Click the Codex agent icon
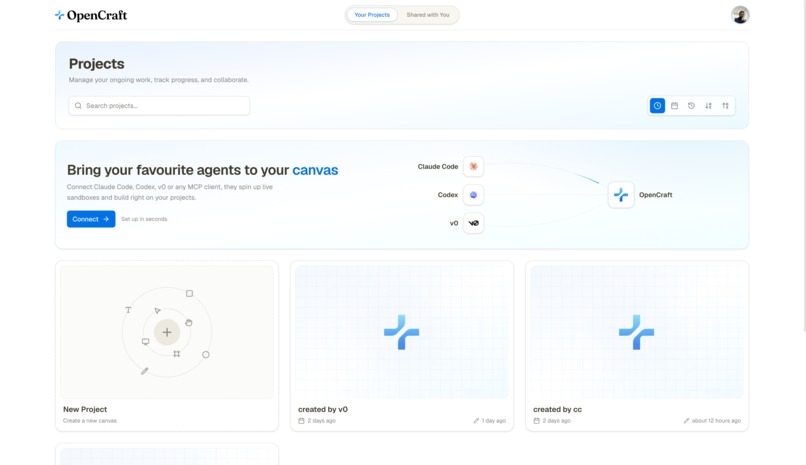This screenshot has height=465, width=806. click(x=473, y=195)
